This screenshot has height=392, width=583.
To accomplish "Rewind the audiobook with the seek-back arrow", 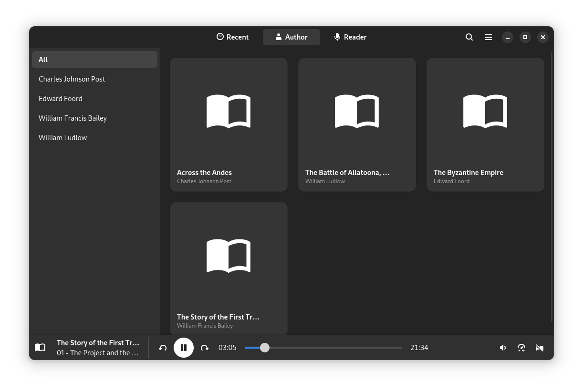I will click(163, 348).
